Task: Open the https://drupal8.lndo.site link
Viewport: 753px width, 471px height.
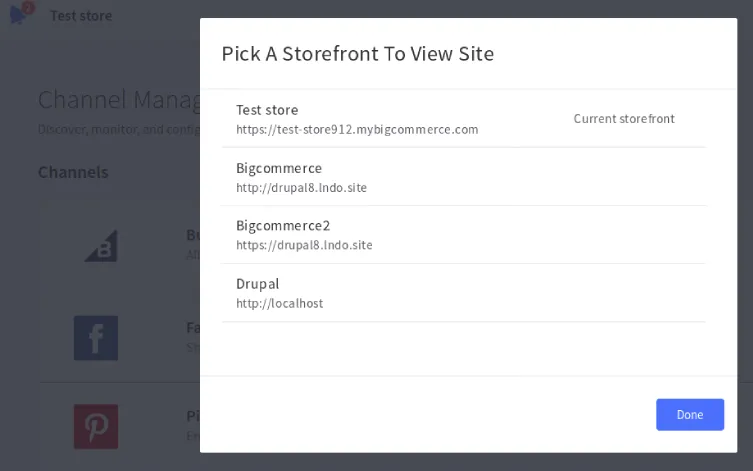Action: (x=304, y=245)
